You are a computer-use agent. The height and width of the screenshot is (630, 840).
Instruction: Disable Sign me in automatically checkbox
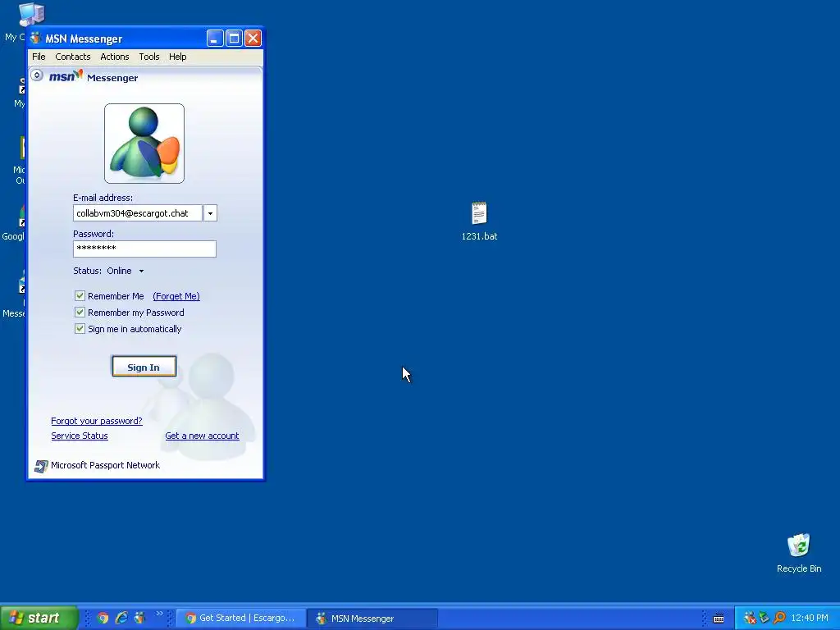point(80,329)
